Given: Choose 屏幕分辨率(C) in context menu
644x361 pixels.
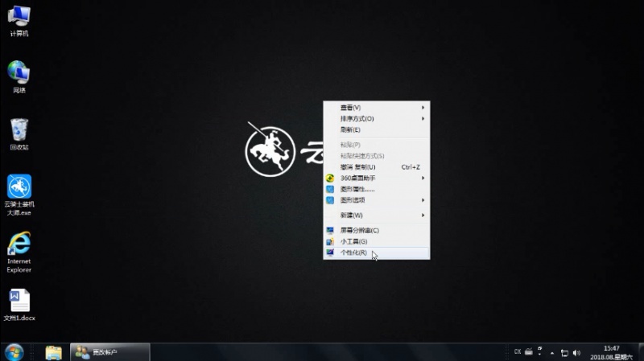Looking at the screenshot, I should (x=377, y=231).
